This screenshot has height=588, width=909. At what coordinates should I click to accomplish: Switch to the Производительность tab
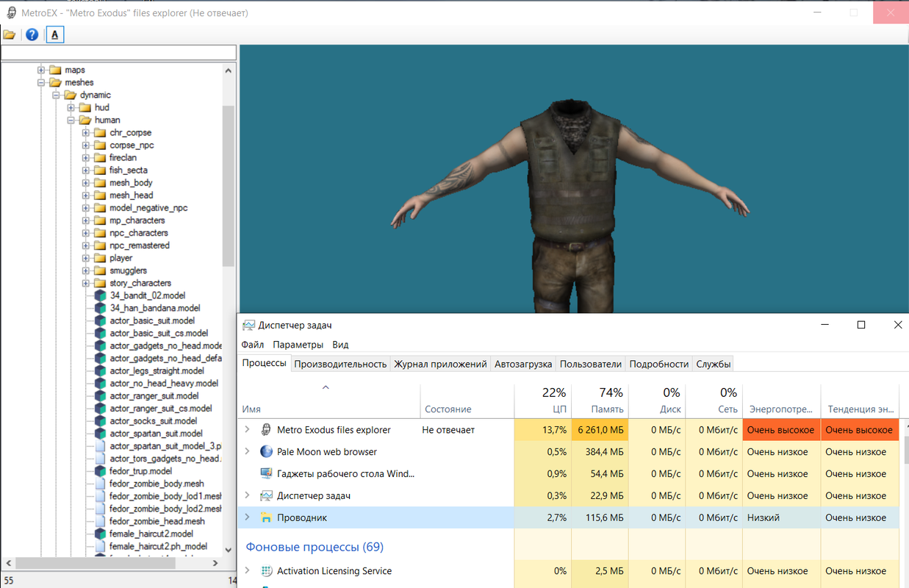(340, 364)
